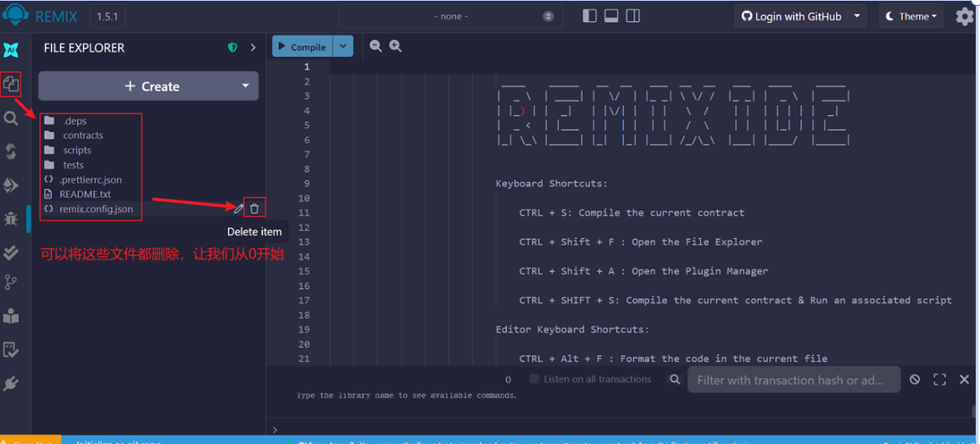980x444 pixels.
Task: Click the green shield icon in File Explorer
Action: point(232,47)
